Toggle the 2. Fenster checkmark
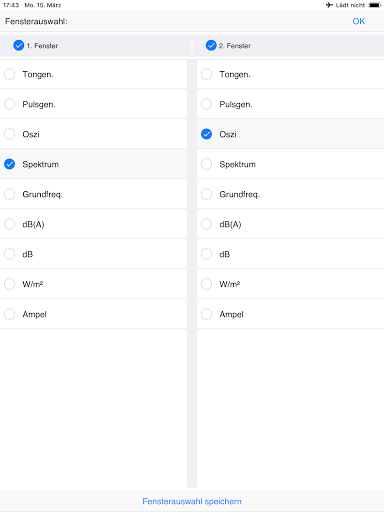The image size is (384, 512). pos(211,45)
